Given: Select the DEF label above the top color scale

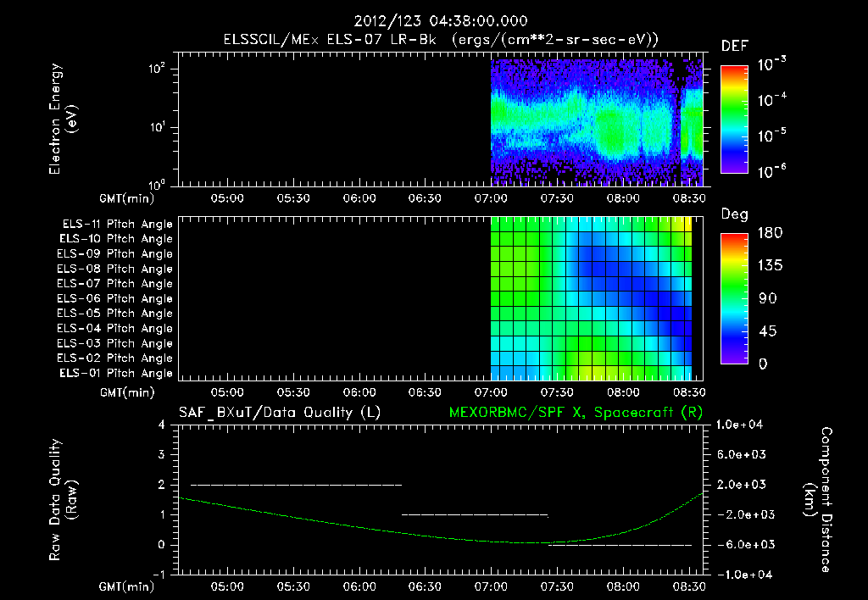Looking at the screenshot, I should tap(735, 47).
